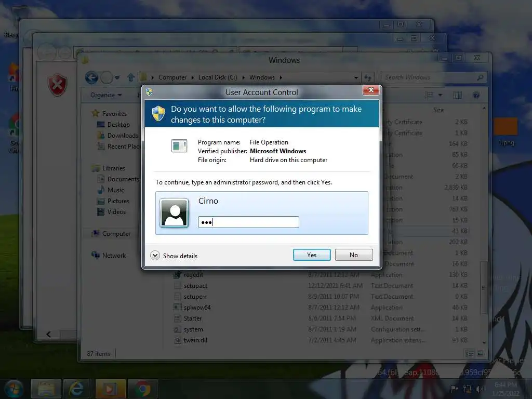Click the Search Windows field
This screenshot has width=532, height=399.
click(x=434, y=78)
